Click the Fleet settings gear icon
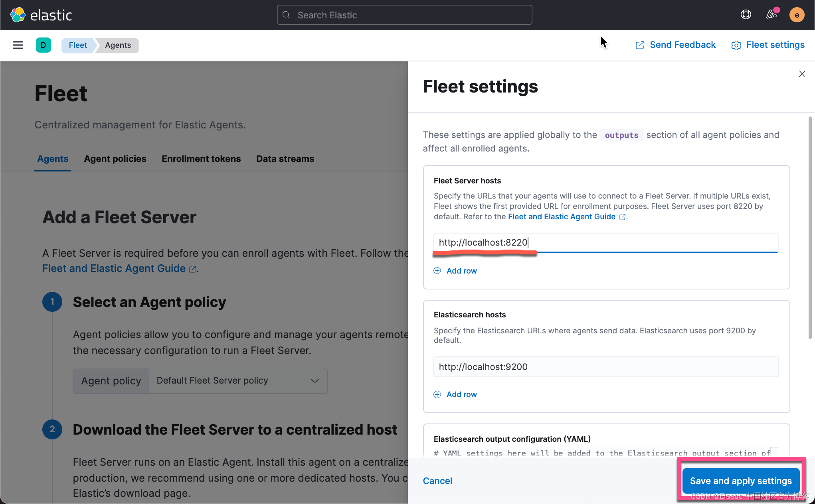815x504 pixels. (x=736, y=45)
